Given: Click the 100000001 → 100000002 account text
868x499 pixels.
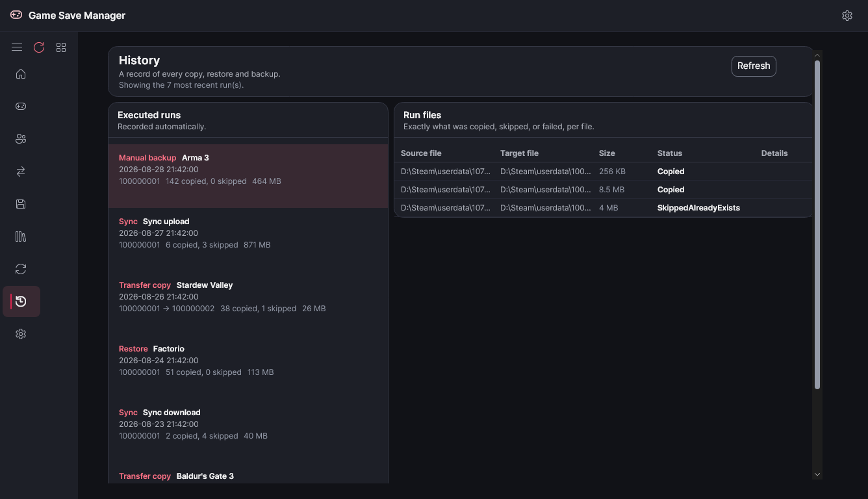Looking at the screenshot, I should coord(166,309).
